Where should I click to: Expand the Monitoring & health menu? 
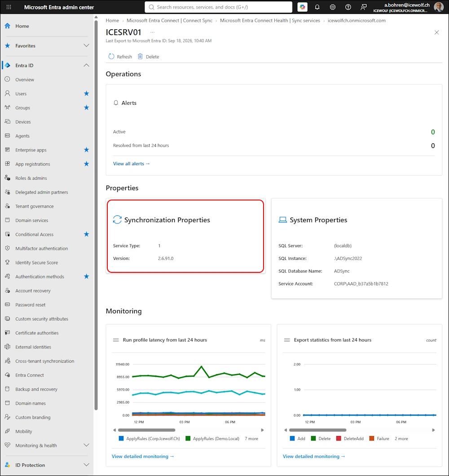click(x=86, y=445)
